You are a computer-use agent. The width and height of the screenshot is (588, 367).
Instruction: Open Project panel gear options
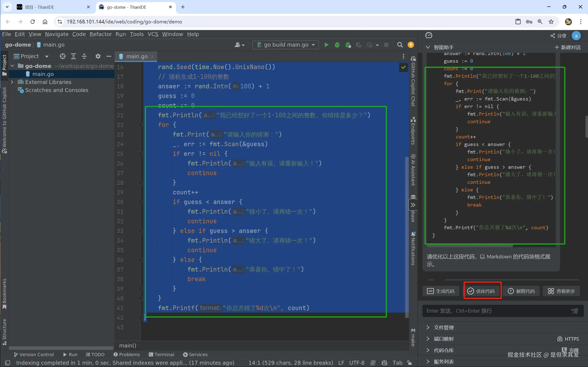tap(98, 56)
